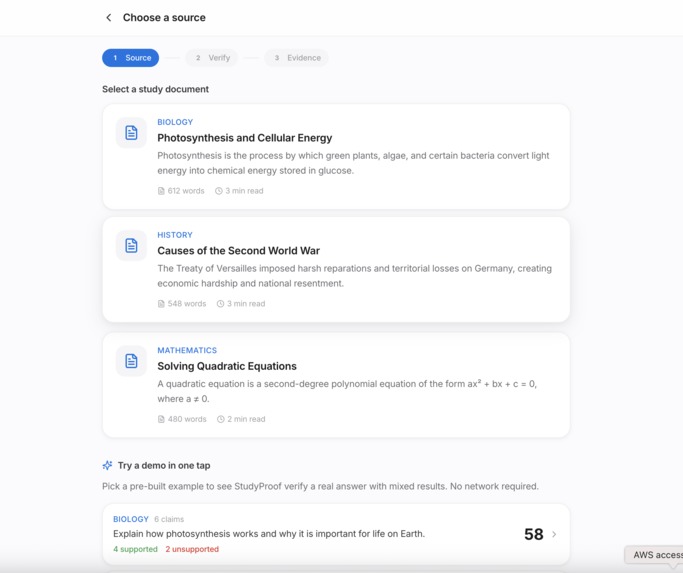Click the Choose a source title
Viewport: 683px width, 573px height.
pyautogui.click(x=164, y=17)
